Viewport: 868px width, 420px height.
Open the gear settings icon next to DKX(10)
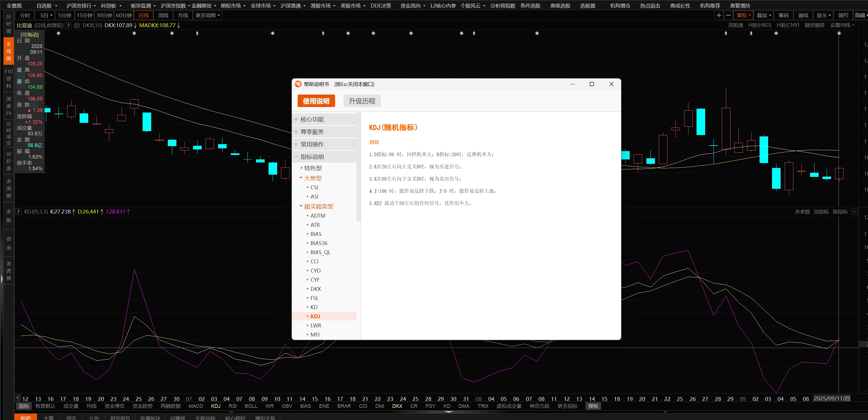(77, 25)
